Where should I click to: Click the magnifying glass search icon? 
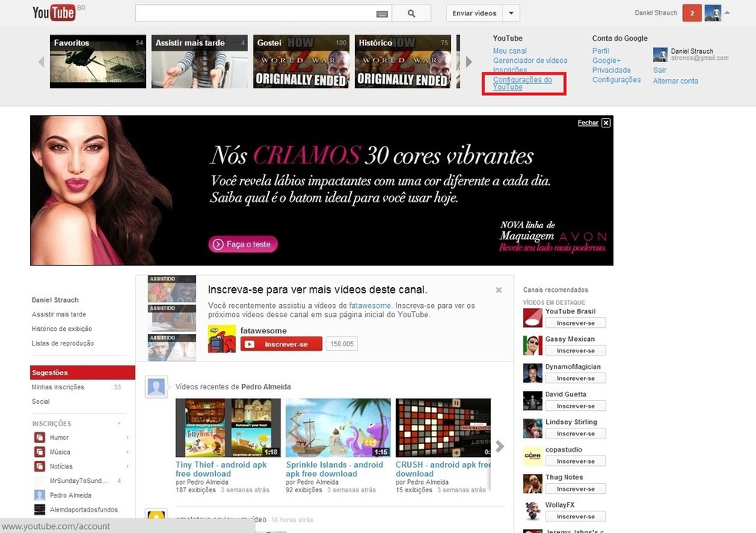point(411,13)
